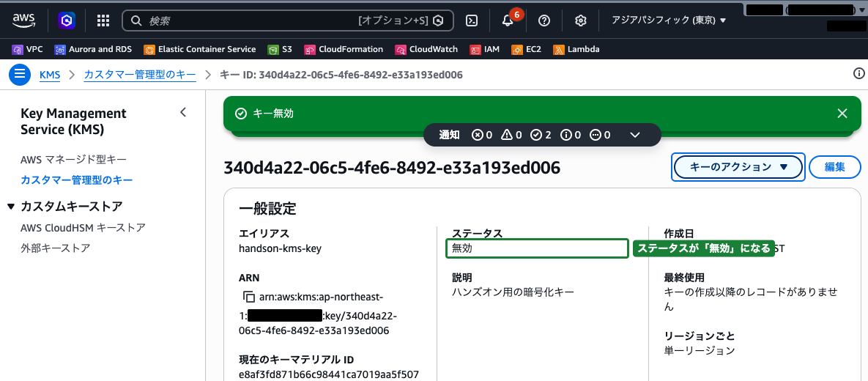
Task: Open the VPC shortcut in the favorites bar
Action: (27, 49)
